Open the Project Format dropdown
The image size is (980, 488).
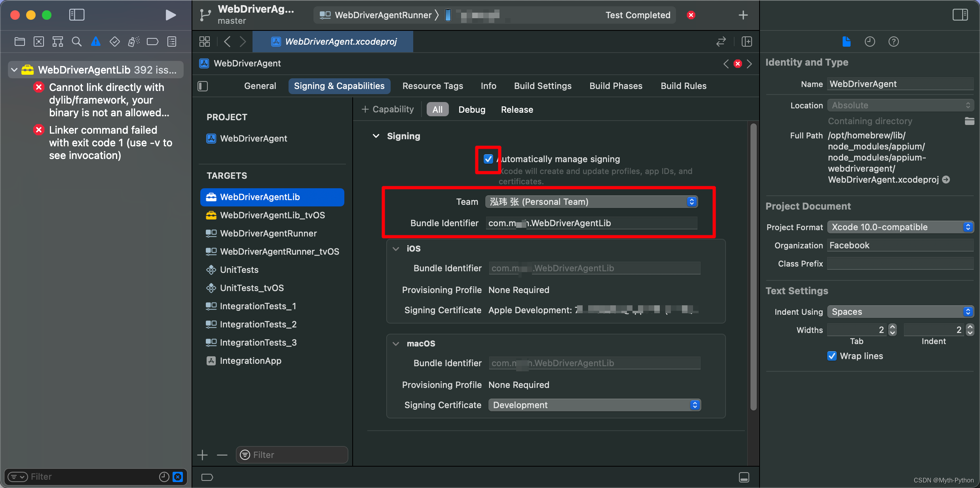(x=900, y=227)
